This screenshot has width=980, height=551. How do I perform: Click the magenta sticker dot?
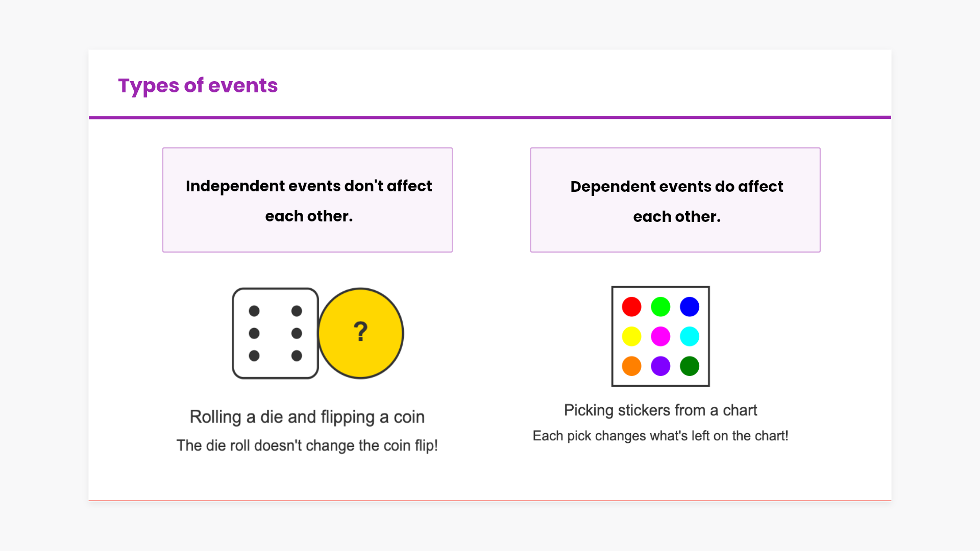(660, 336)
